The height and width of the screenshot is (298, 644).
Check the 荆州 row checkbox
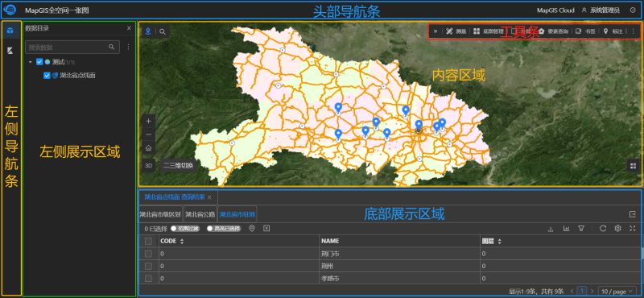[x=148, y=267]
